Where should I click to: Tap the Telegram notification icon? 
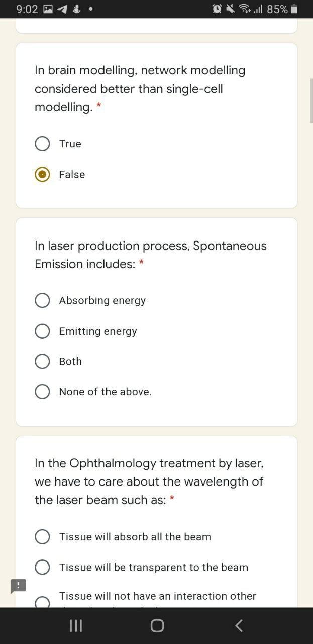(63, 9)
